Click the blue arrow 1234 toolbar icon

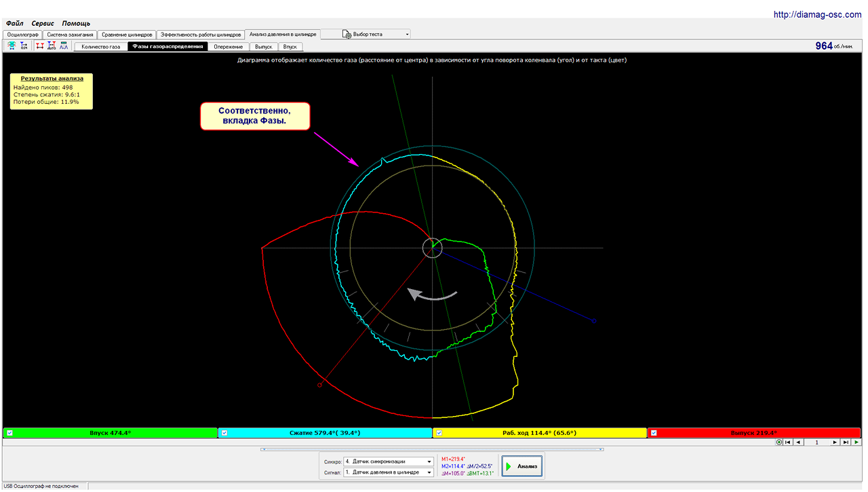24,46
